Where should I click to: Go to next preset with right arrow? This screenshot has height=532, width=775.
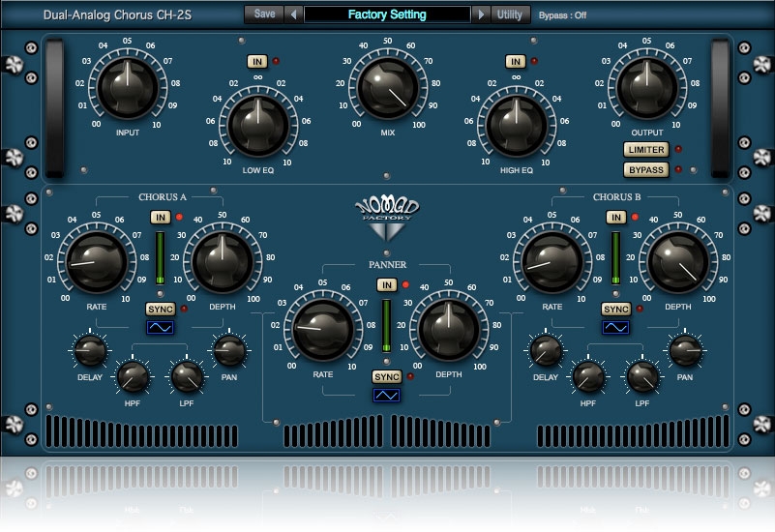point(481,15)
